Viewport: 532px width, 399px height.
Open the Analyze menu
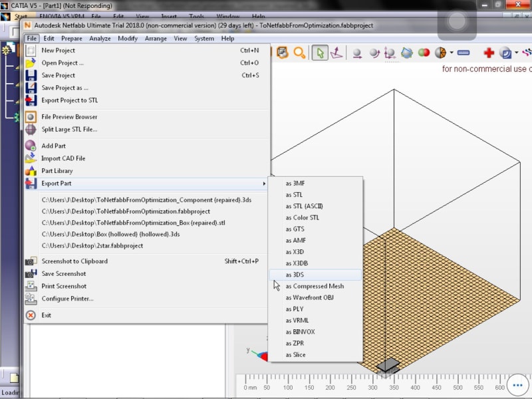(x=100, y=39)
